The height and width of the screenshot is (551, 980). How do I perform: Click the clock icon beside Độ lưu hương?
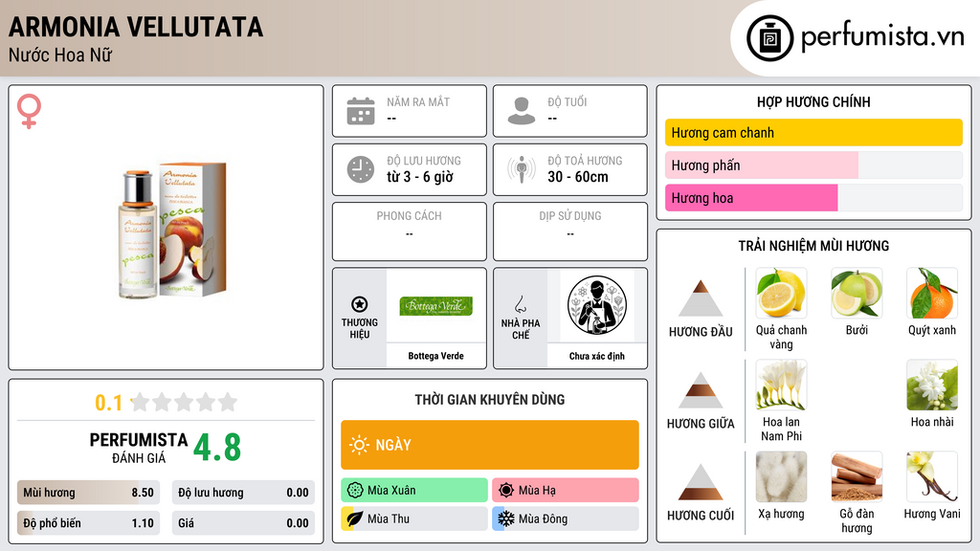(361, 169)
